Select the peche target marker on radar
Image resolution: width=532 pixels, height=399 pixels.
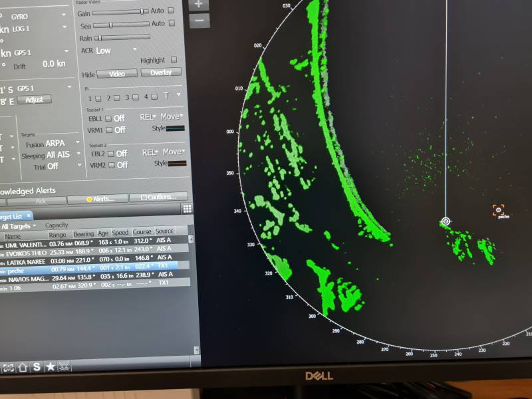point(498,209)
